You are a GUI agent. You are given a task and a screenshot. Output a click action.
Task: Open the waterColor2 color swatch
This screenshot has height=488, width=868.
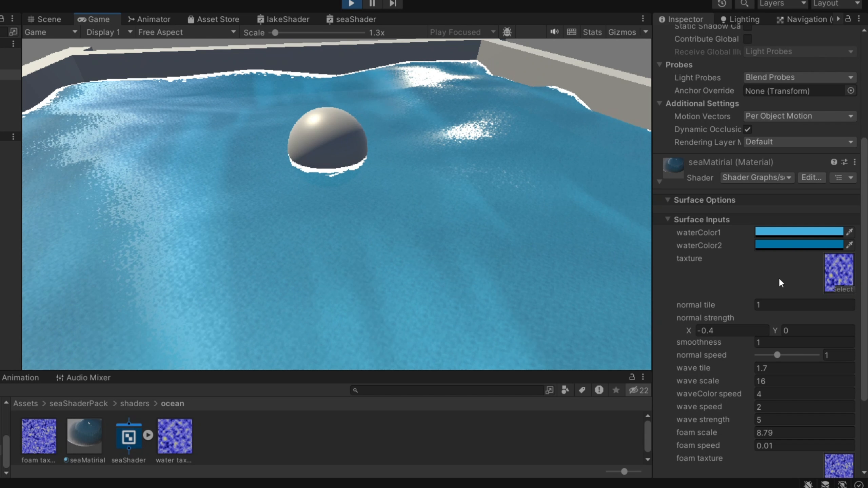point(799,245)
